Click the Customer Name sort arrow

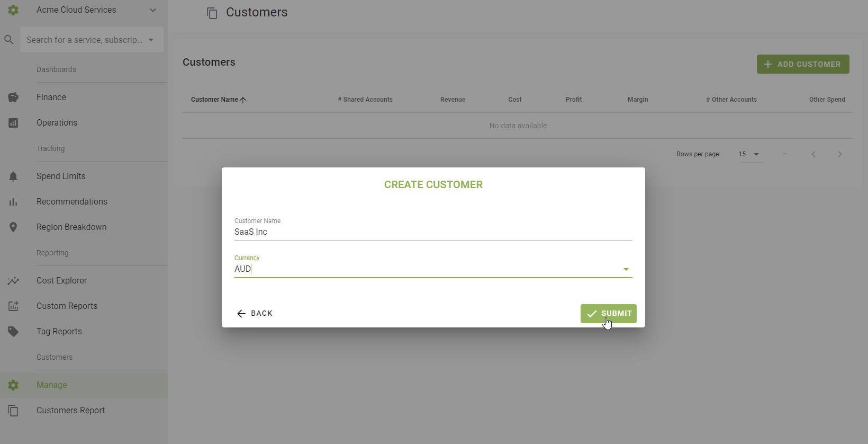243,100
